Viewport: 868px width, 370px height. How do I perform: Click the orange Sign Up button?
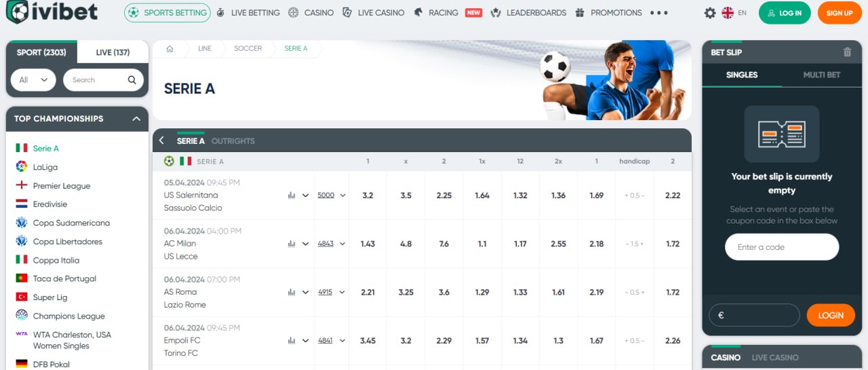coord(840,13)
